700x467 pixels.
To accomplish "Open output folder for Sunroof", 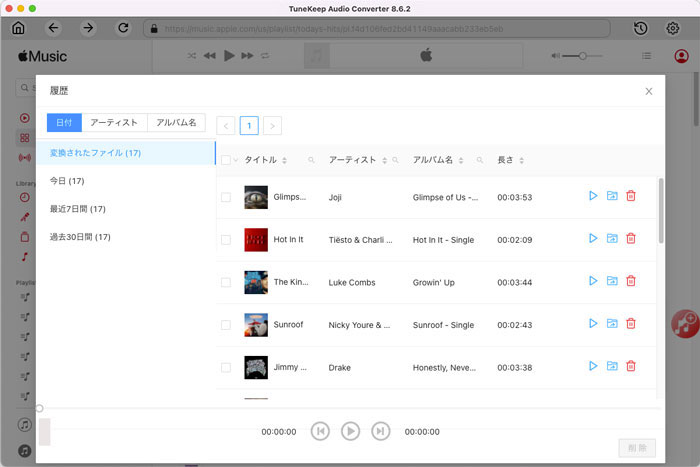I will [612, 323].
